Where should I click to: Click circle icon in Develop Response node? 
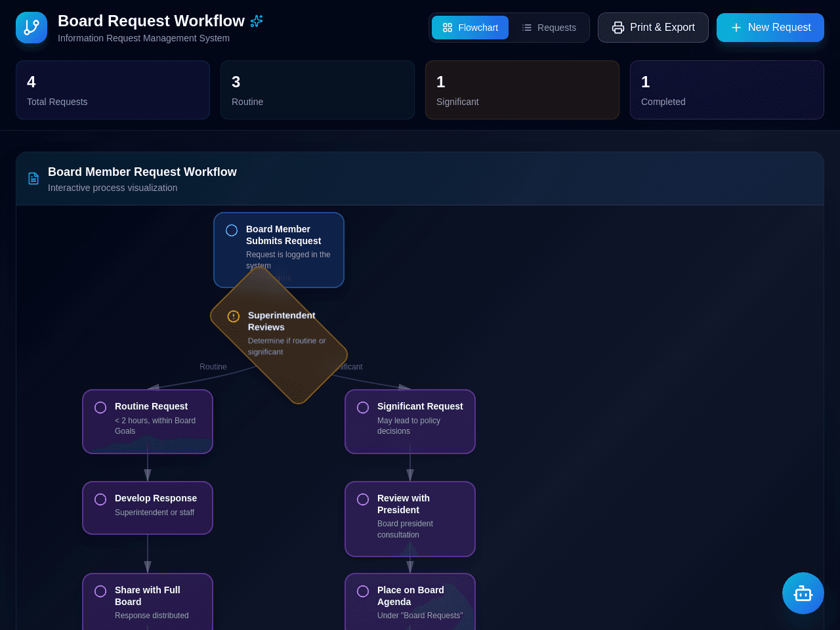(x=100, y=499)
